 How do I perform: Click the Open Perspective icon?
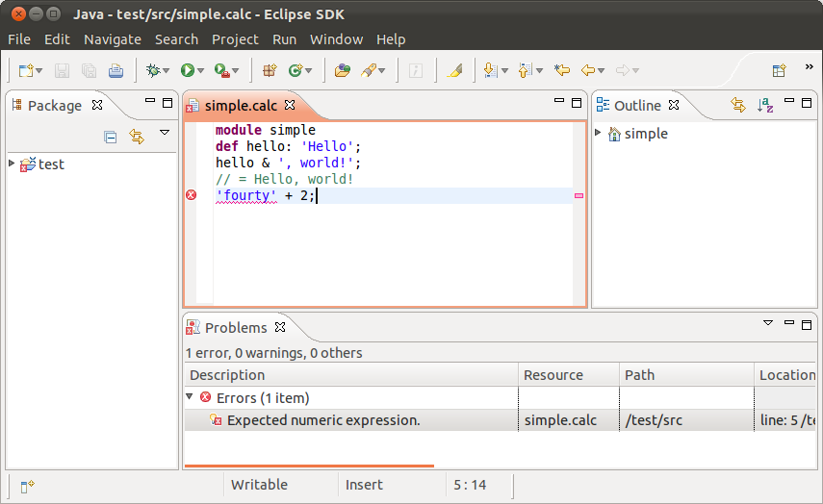point(779,70)
